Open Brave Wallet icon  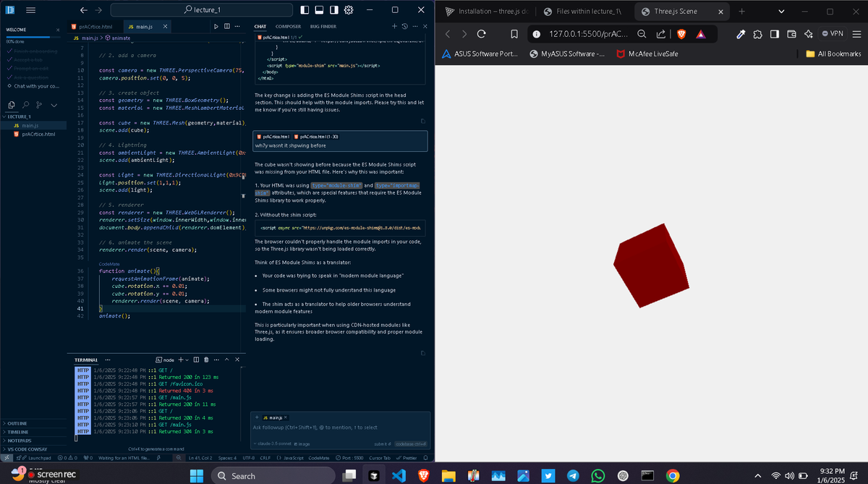pyautogui.click(x=791, y=34)
